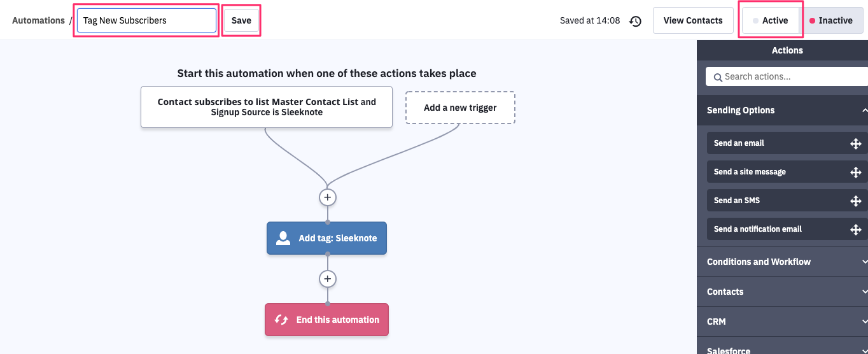Set automation status to Active
Screen dimensions: 868x354
(x=770, y=20)
